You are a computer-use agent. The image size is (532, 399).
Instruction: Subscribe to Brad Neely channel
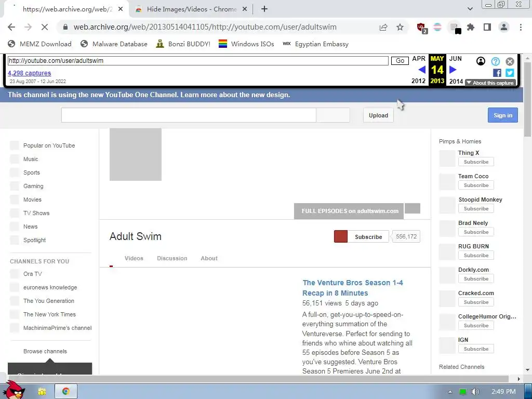pos(476,232)
